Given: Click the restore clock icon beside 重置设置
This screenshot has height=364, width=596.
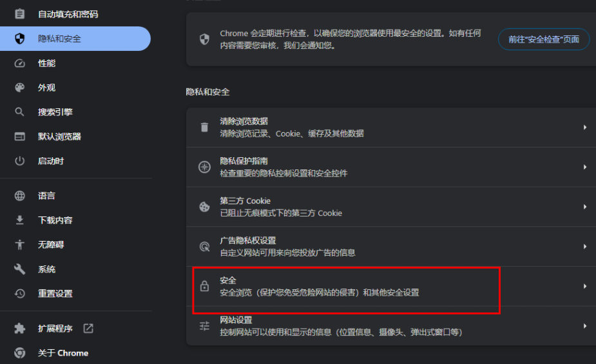Looking at the screenshot, I should 20,294.
